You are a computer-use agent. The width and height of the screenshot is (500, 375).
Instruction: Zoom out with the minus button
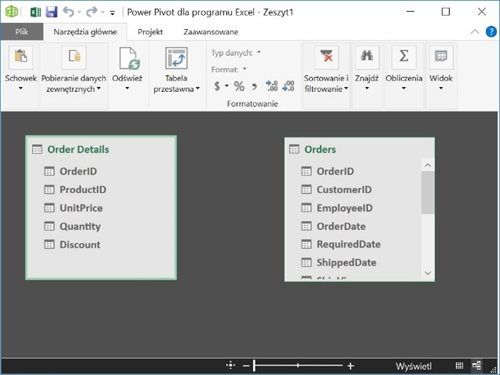[246, 366]
